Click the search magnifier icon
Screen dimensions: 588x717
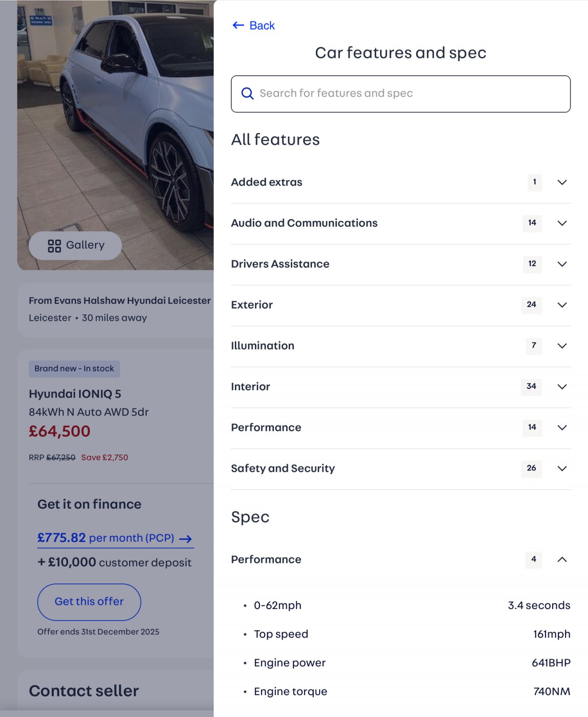[x=247, y=93]
